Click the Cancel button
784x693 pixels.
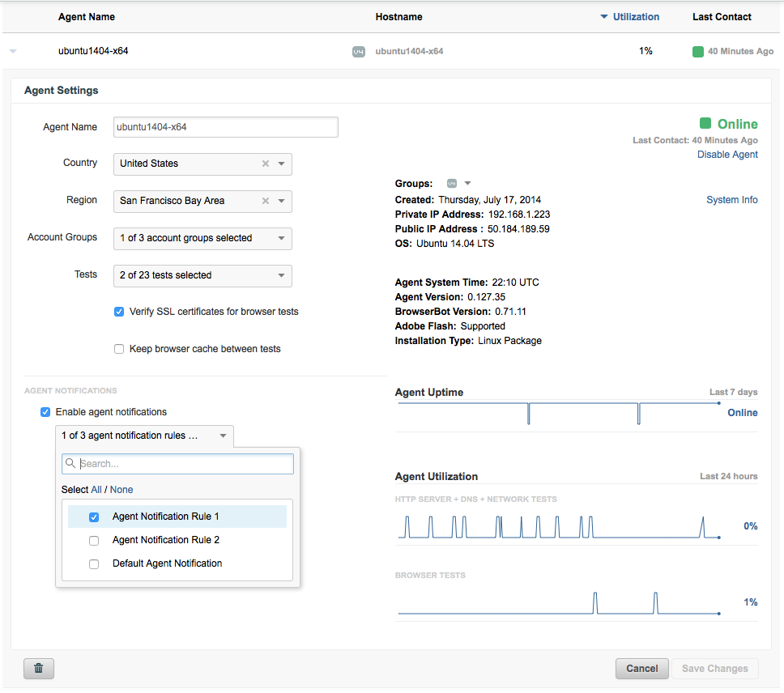tap(642, 669)
